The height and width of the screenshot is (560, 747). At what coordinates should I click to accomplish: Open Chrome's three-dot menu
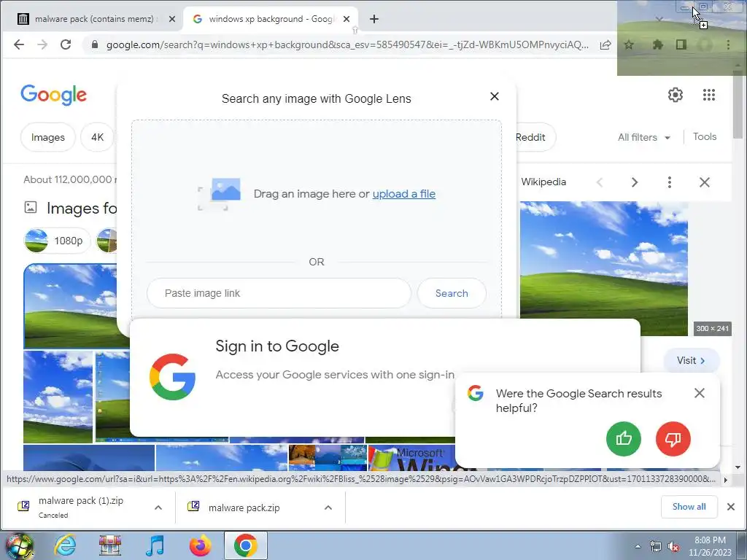(x=728, y=44)
